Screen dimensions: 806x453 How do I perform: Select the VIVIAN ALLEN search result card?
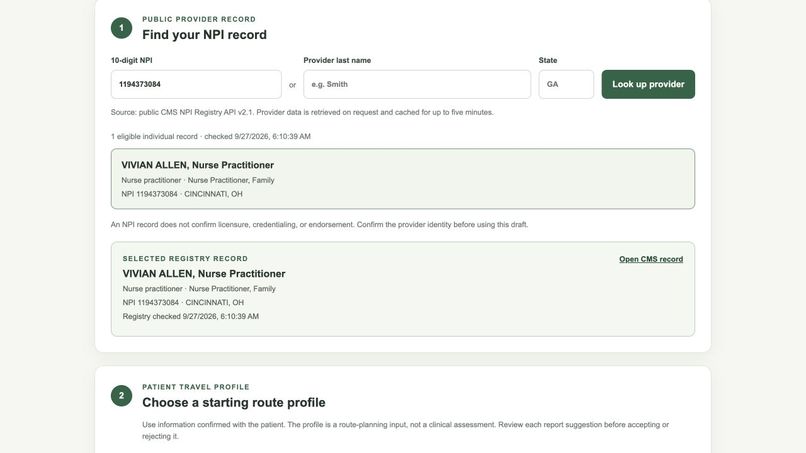pos(402,179)
